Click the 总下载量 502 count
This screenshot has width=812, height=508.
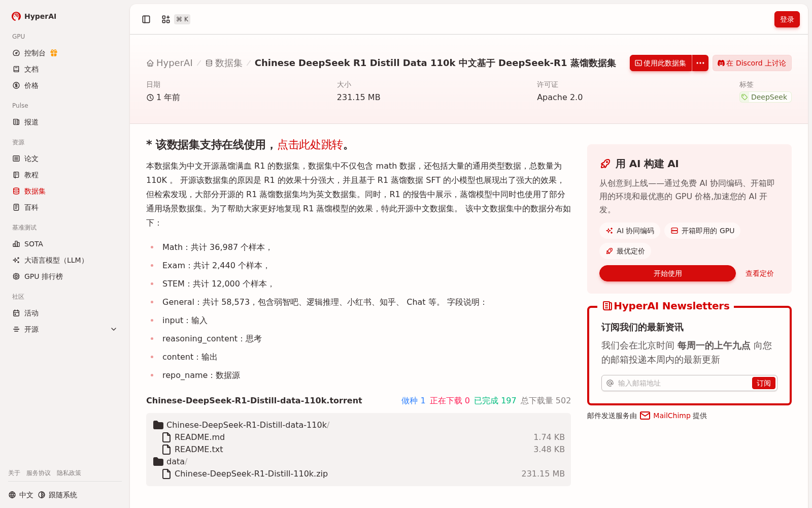tap(546, 400)
